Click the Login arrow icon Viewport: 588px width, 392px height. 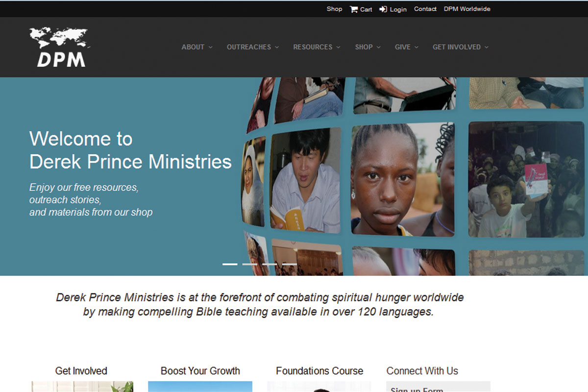(x=383, y=9)
